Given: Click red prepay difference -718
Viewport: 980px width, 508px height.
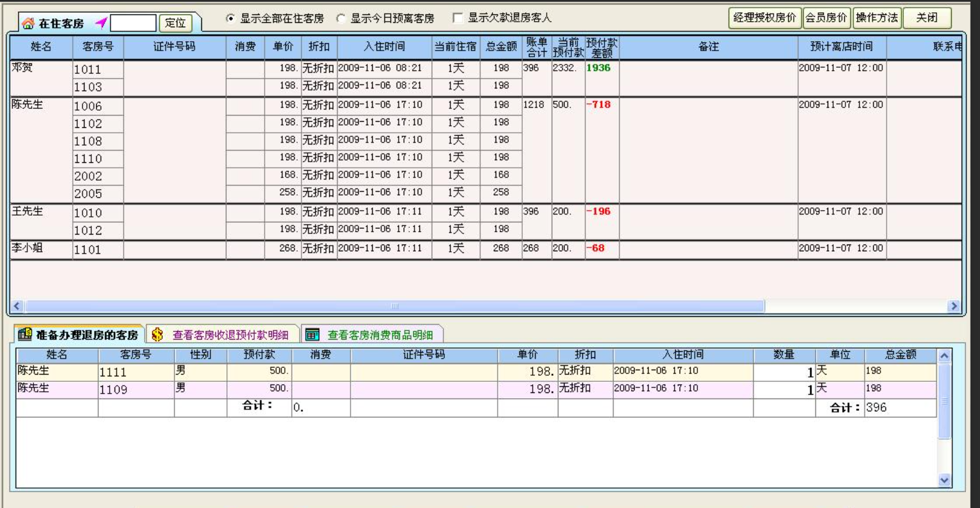Looking at the screenshot, I should (598, 104).
